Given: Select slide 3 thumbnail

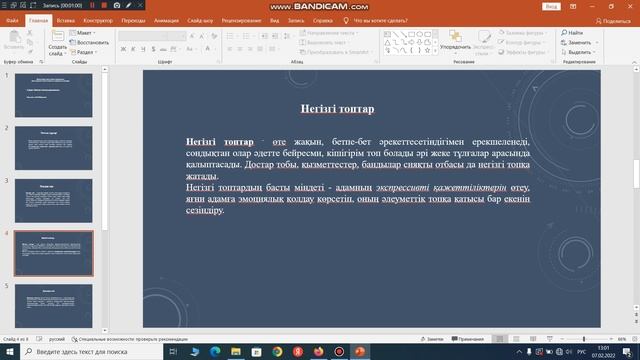Looking at the screenshot, I should point(53,200).
